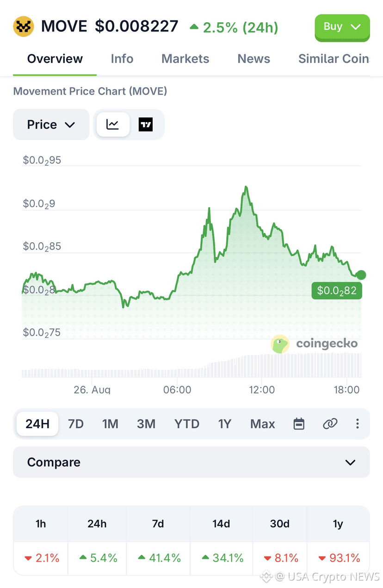Copy chart link icon
This screenshot has width=383, height=588.
click(330, 423)
